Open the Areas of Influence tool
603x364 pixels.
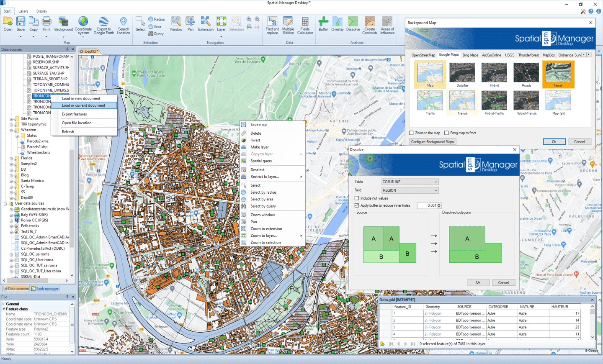386,25
